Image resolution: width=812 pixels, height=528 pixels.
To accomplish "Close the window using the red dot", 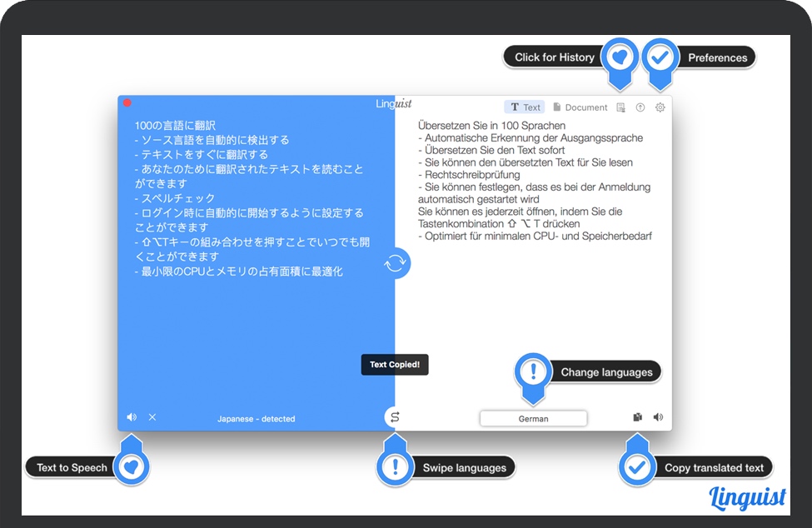I will click(127, 103).
